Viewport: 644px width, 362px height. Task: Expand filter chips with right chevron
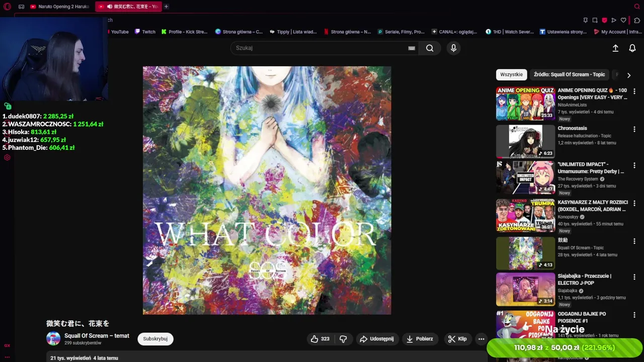(x=628, y=75)
